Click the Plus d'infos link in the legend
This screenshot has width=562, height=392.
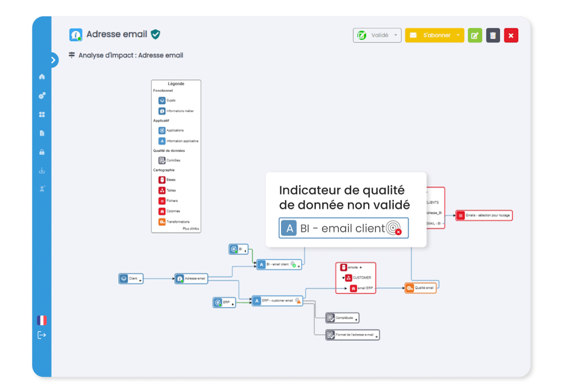191,229
